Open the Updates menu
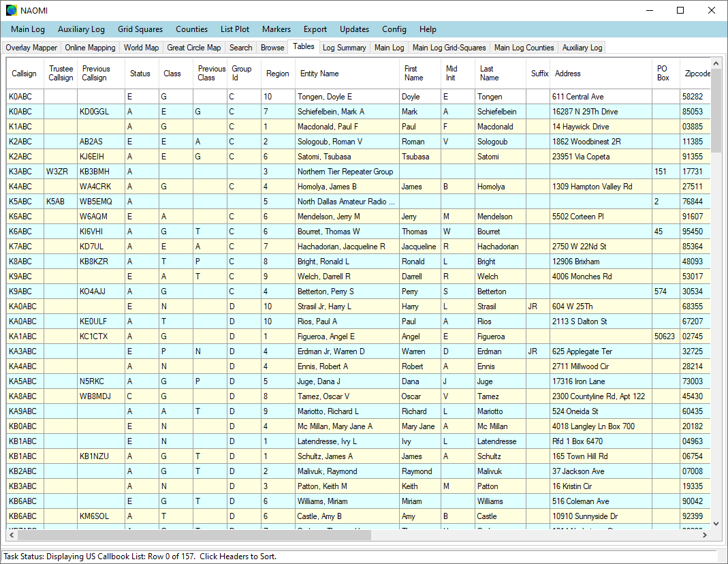The height and width of the screenshot is (564, 728). pos(354,29)
